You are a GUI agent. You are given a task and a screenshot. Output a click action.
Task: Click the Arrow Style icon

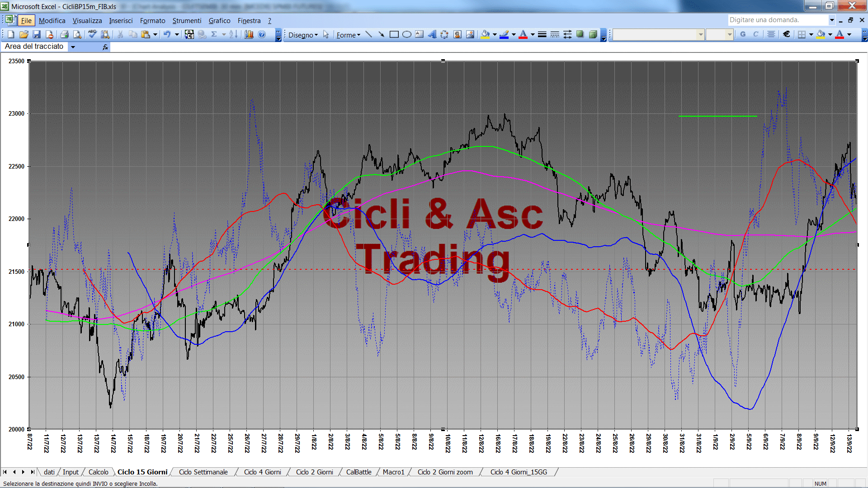(567, 34)
